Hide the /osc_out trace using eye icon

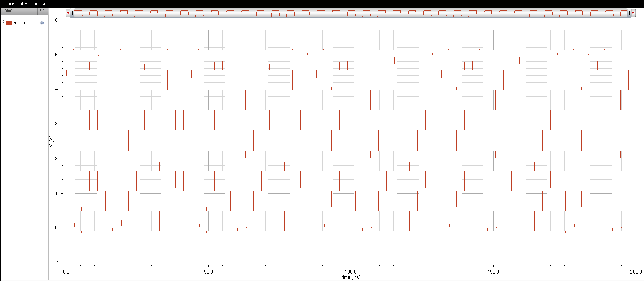click(x=42, y=23)
